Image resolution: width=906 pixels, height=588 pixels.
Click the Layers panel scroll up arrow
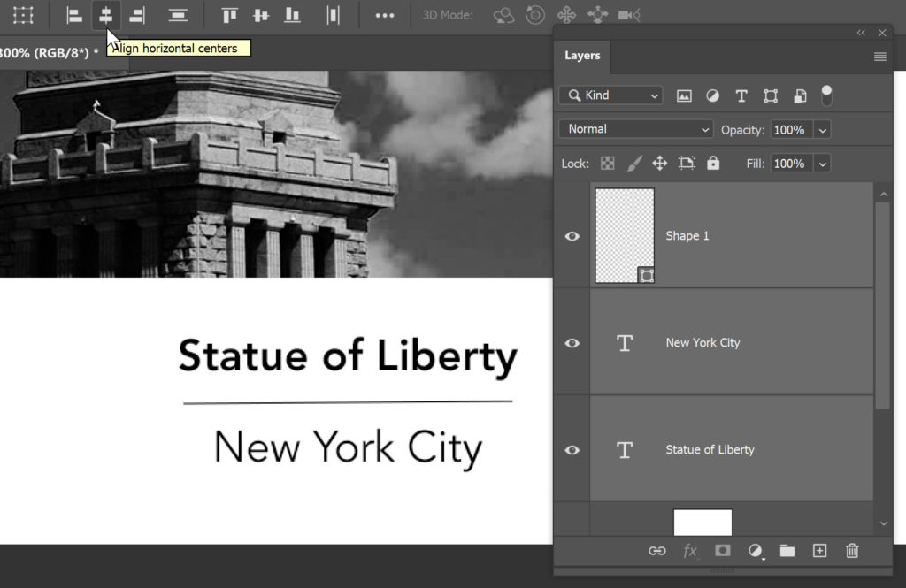884,195
